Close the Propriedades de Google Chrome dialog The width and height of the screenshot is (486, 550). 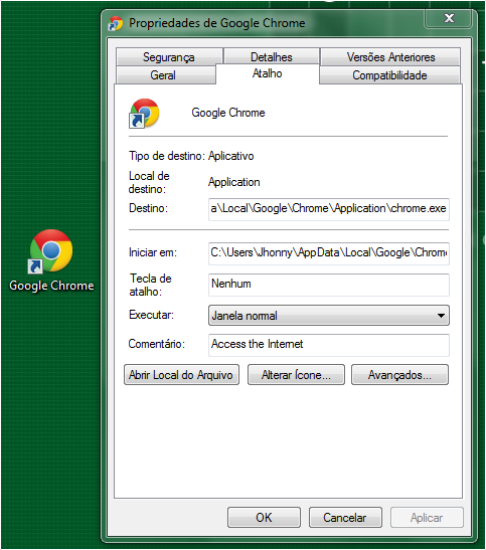pyautogui.click(x=449, y=18)
